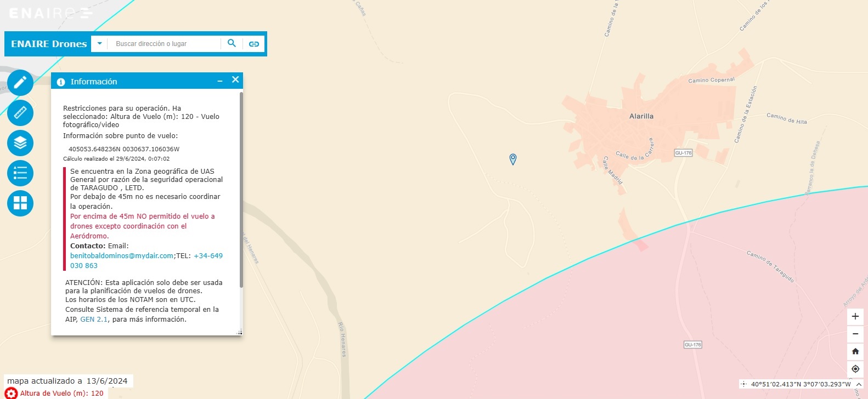Screen dimensions: 868x399
Task: Click the share link icon
Action: 253,44
